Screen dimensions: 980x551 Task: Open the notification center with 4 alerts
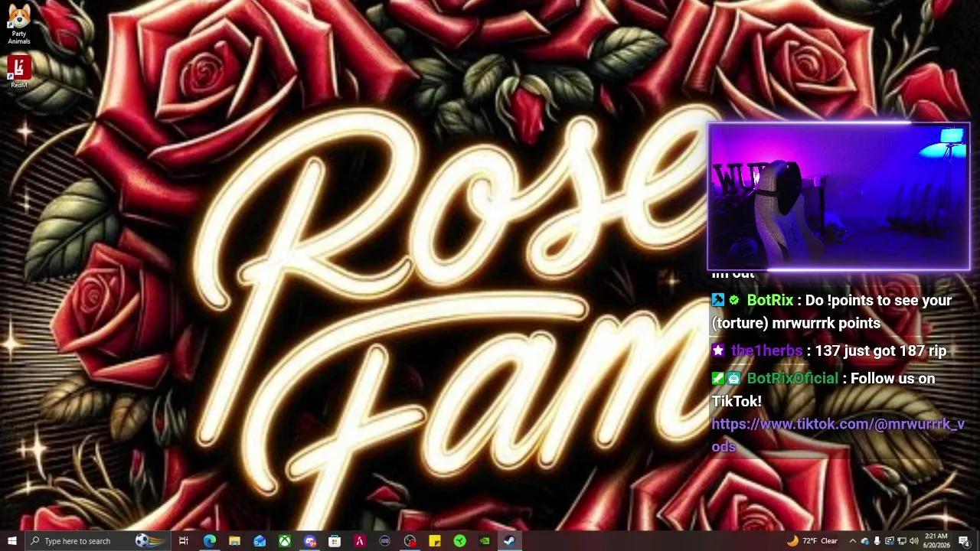[x=965, y=541]
